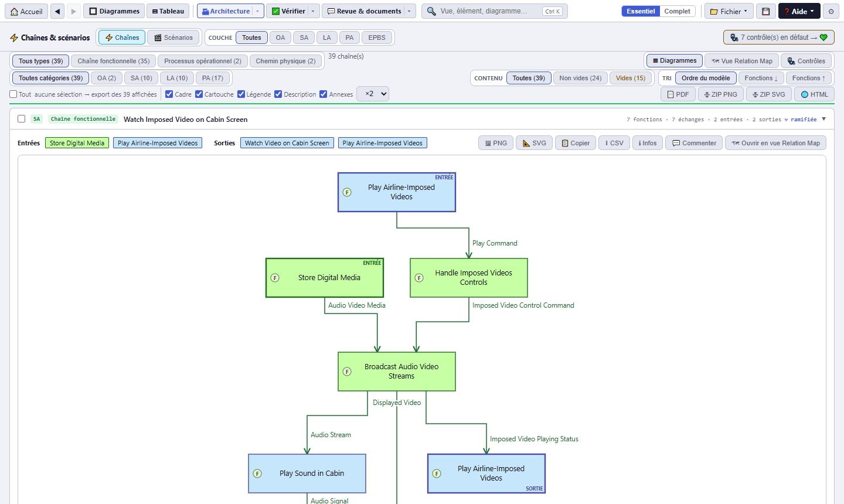Disable the Légende checkbox
The height and width of the screenshot is (504, 844).
click(241, 94)
